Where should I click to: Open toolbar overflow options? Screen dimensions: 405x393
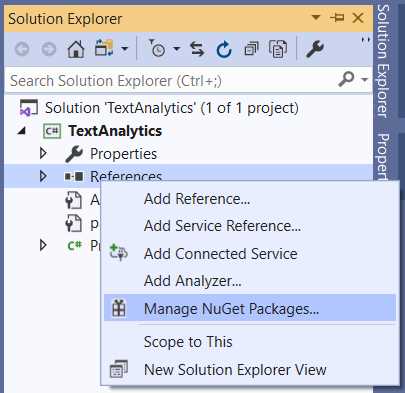coord(366,40)
